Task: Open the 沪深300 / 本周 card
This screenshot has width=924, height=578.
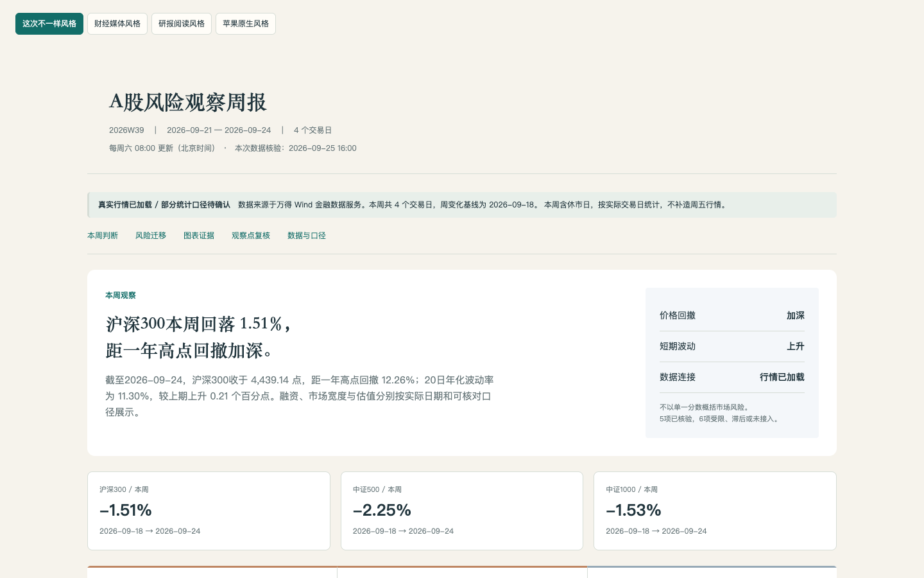Action: tap(209, 511)
